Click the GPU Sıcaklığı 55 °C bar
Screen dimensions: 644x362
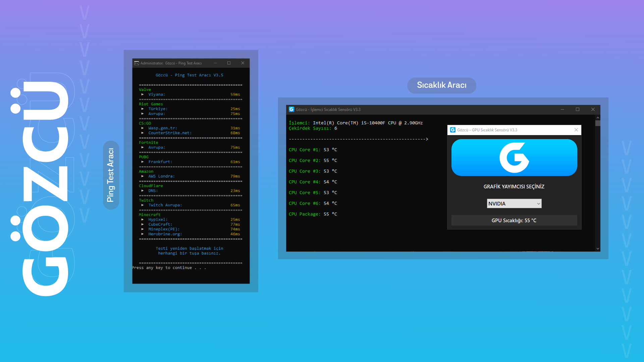(514, 220)
